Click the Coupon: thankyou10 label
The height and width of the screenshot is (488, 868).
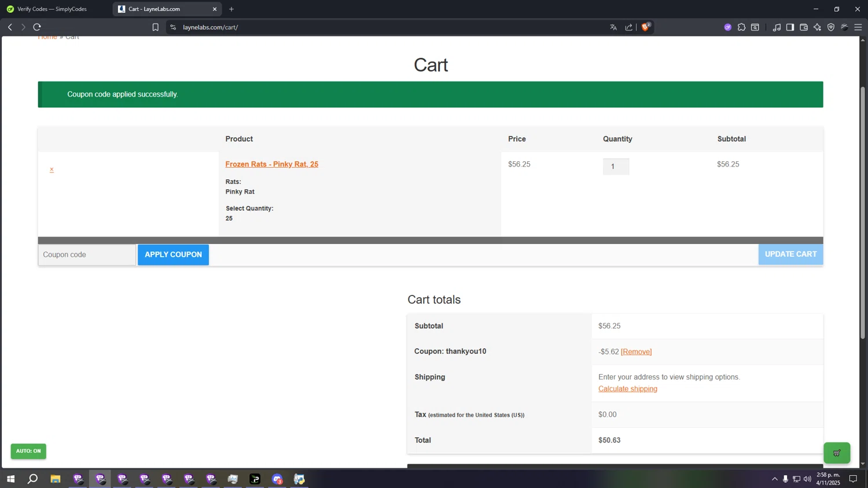[450, 352]
